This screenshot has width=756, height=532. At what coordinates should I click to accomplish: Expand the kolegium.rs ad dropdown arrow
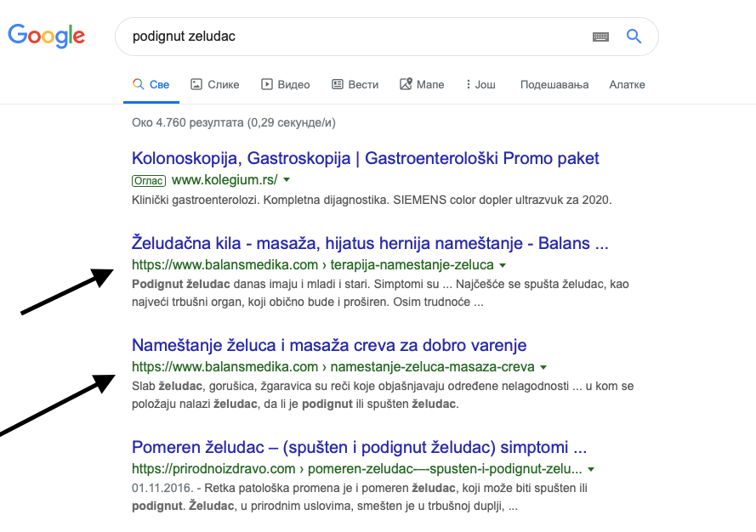[x=287, y=180]
